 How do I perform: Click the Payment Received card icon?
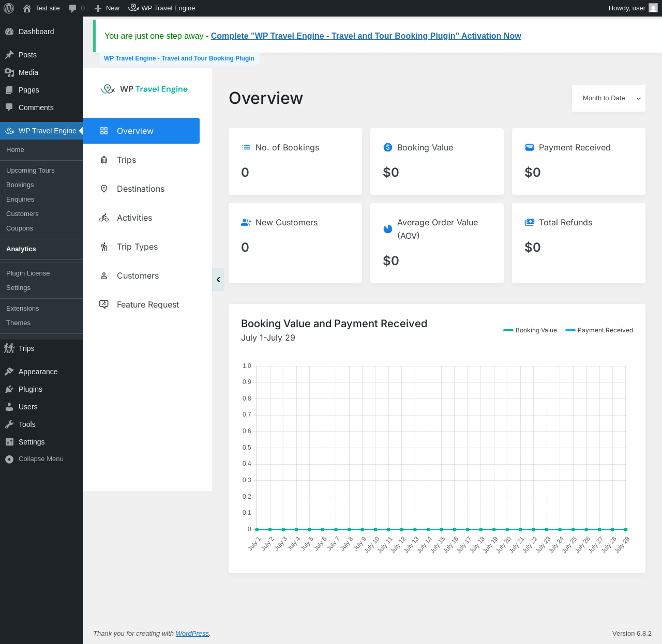[x=530, y=147]
